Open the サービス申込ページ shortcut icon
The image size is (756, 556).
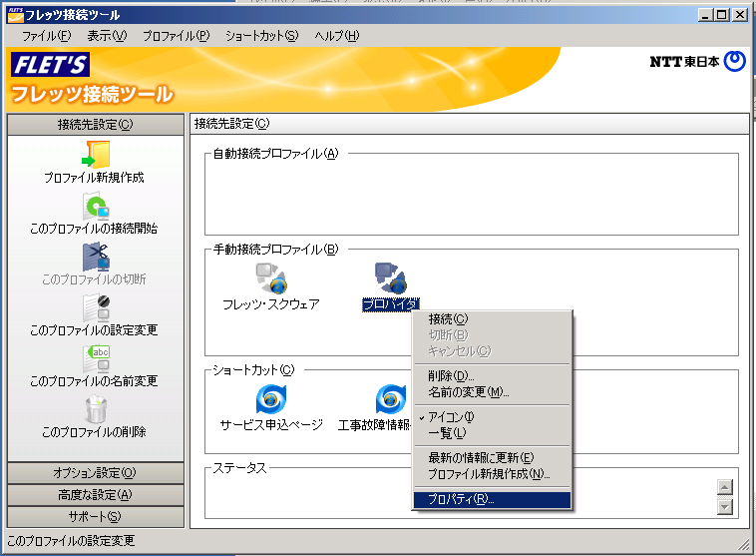[x=271, y=399]
